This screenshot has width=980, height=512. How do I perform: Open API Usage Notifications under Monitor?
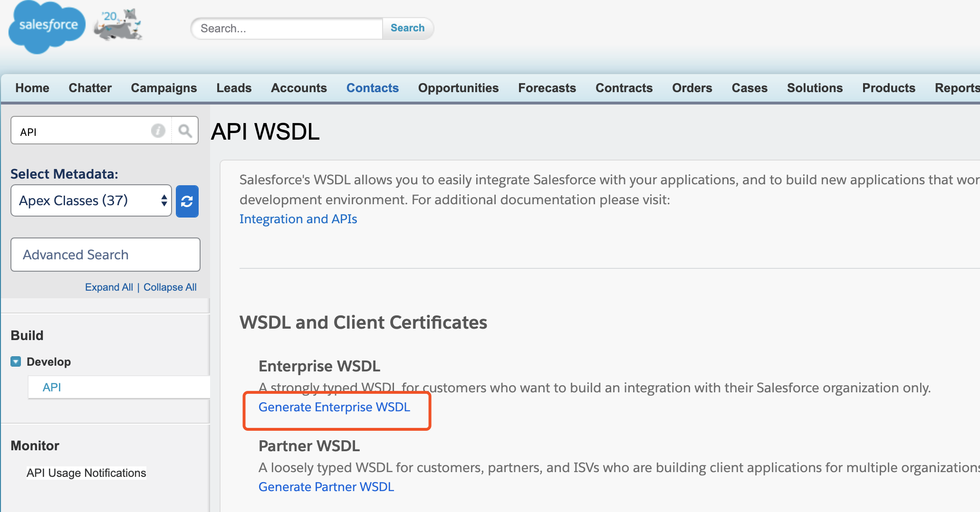point(86,473)
